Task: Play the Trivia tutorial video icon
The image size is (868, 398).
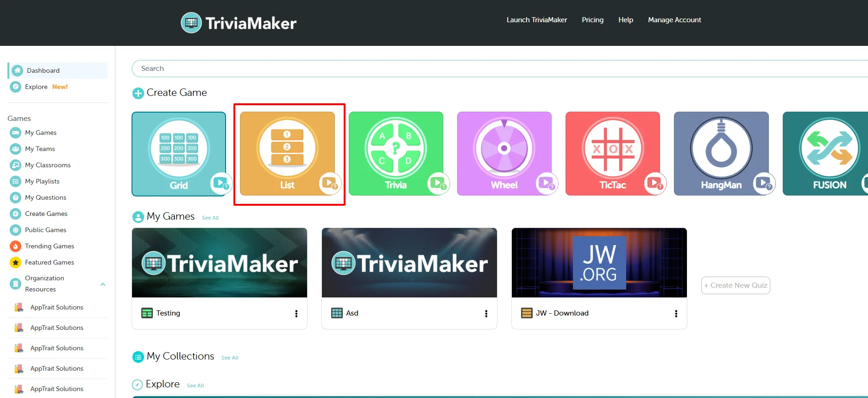Action: click(x=438, y=183)
